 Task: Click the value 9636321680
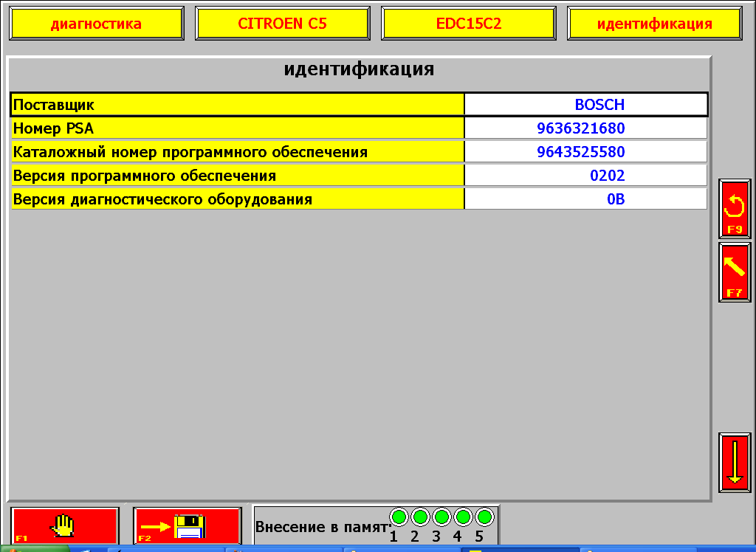580,128
